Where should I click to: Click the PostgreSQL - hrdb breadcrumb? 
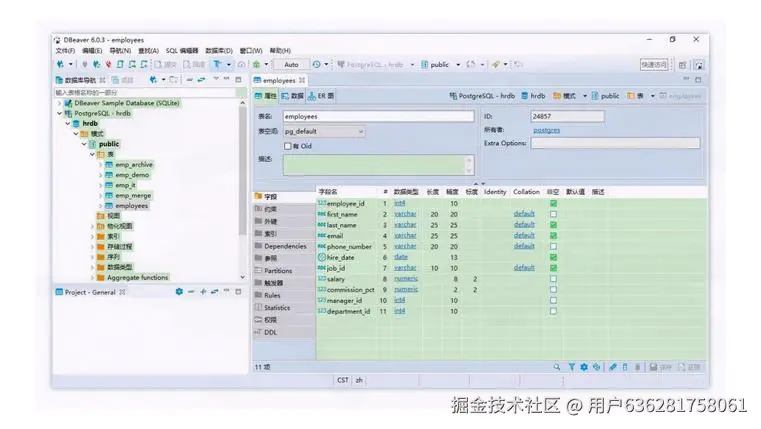(482, 96)
